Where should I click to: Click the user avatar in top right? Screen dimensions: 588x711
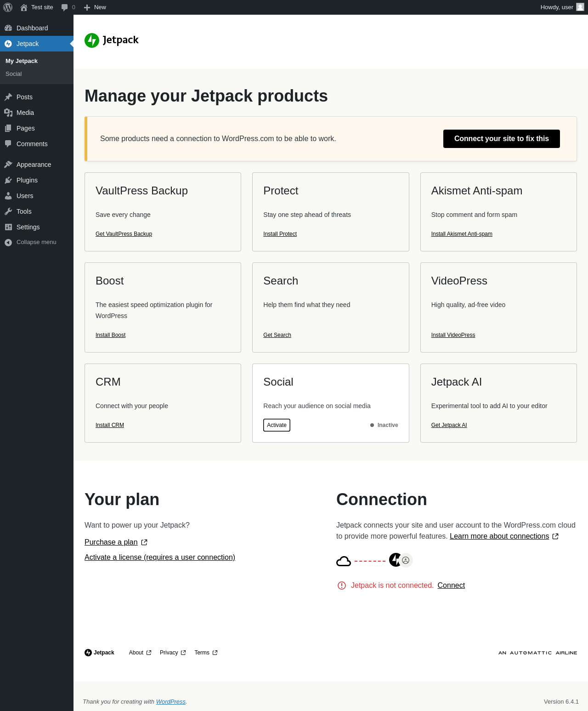(x=580, y=7)
